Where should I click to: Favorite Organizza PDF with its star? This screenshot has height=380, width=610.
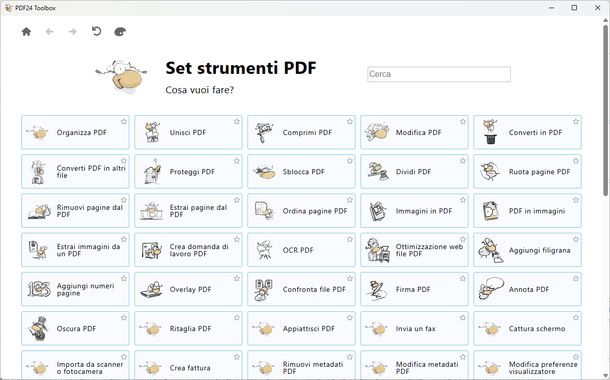point(124,122)
